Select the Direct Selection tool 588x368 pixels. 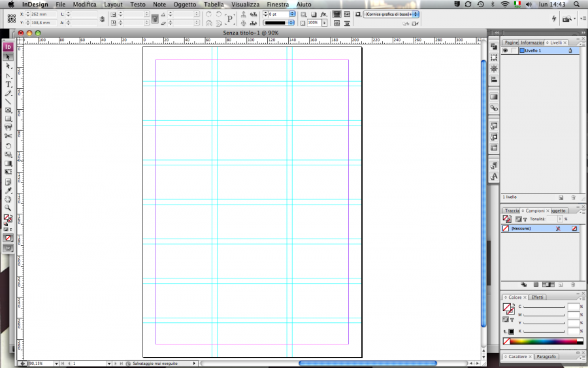tap(8, 66)
